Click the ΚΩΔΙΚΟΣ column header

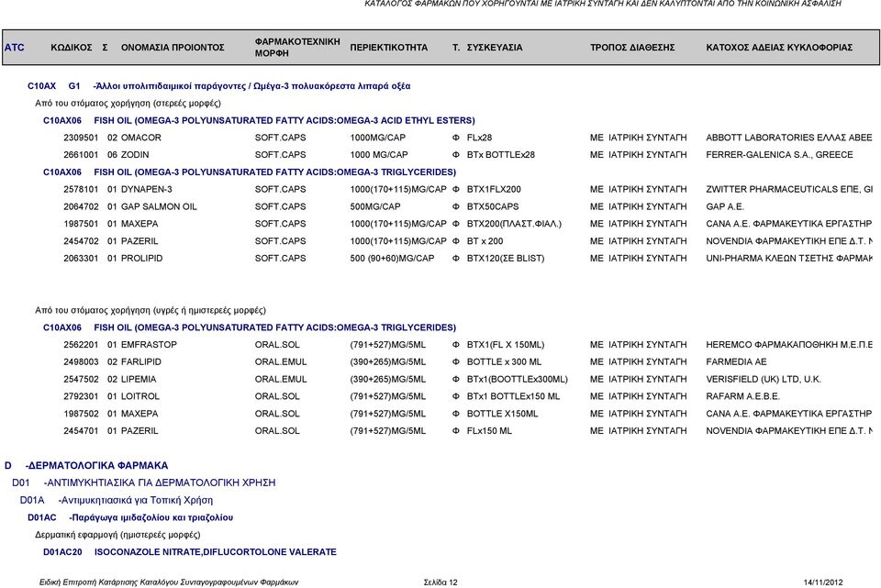(72, 48)
